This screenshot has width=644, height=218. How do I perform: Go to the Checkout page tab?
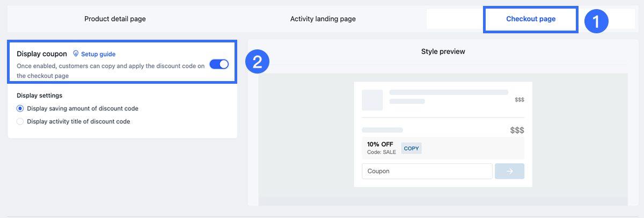(530, 19)
